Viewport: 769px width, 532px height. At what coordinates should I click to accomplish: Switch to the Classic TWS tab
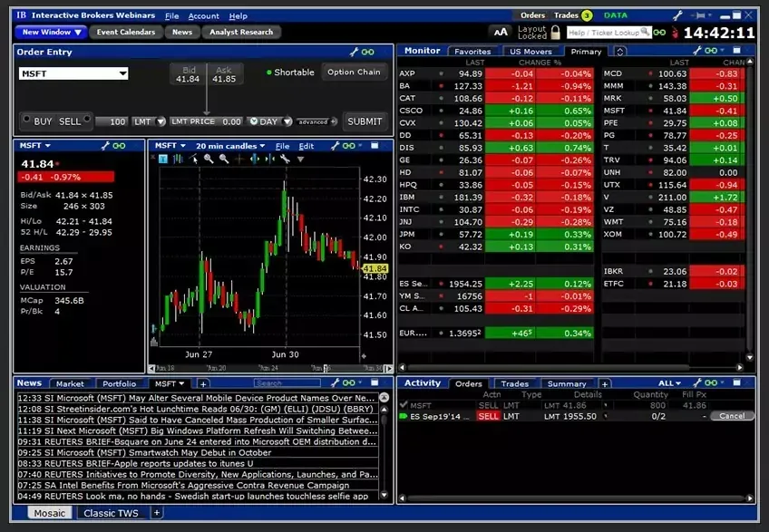111,513
